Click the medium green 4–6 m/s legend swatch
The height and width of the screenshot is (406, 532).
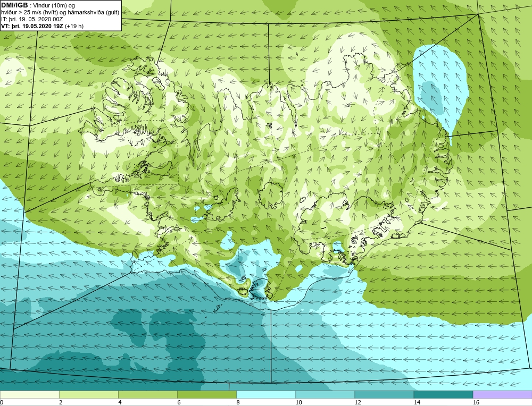coord(147,394)
